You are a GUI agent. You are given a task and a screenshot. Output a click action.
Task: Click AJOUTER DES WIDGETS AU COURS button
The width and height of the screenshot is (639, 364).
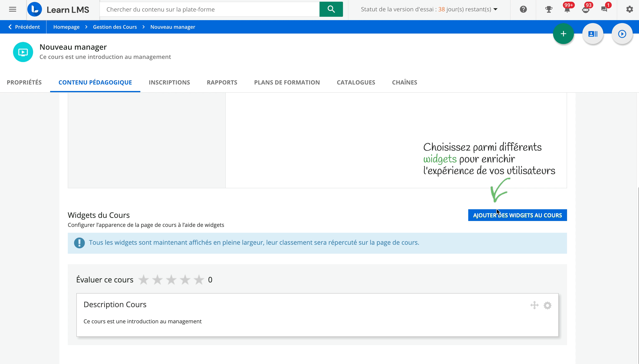click(x=518, y=215)
